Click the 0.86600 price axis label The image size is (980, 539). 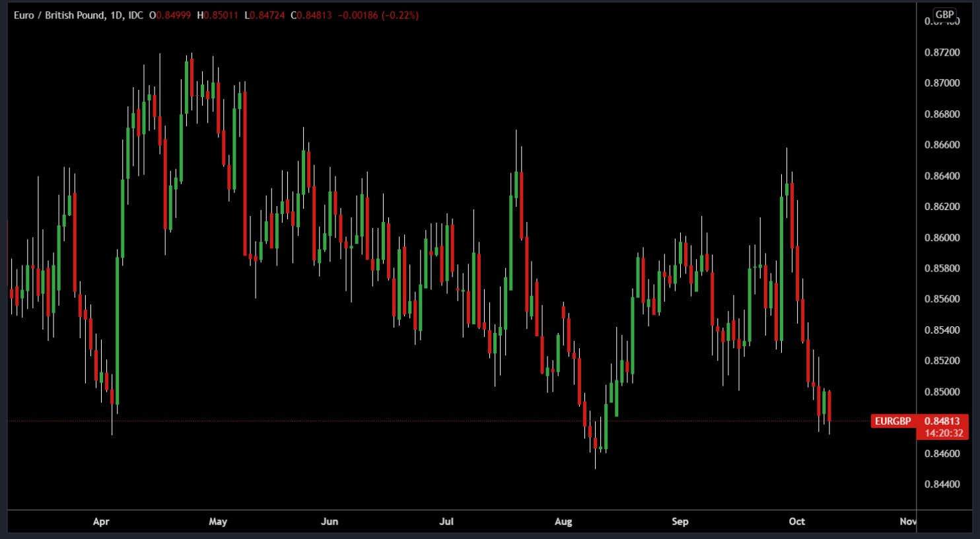click(x=942, y=145)
